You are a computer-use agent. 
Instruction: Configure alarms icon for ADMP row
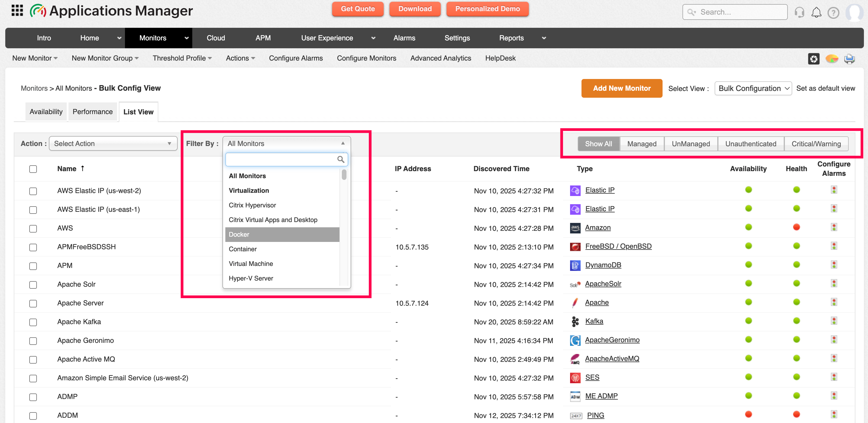[x=834, y=396]
